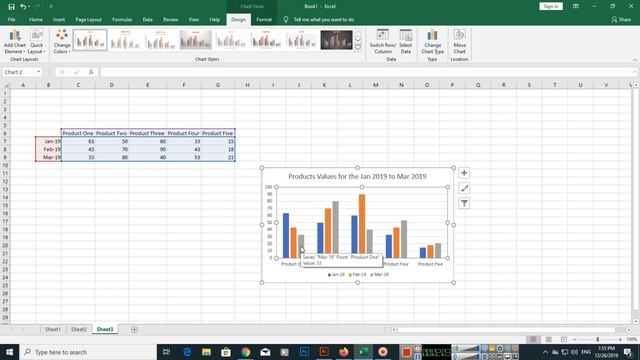Viewport: 640px width, 360px height.
Task: Click the Save icon in title bar
Action: coord(11,7)
